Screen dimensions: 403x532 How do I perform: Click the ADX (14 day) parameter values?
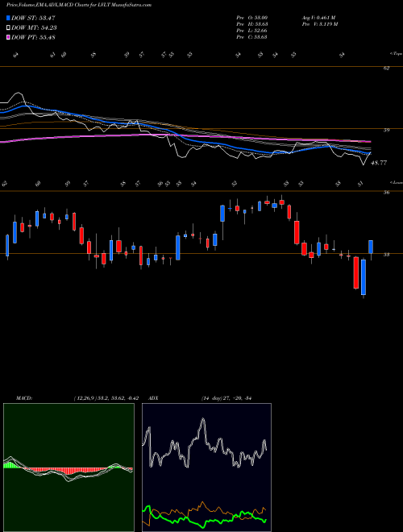(226, 398)
